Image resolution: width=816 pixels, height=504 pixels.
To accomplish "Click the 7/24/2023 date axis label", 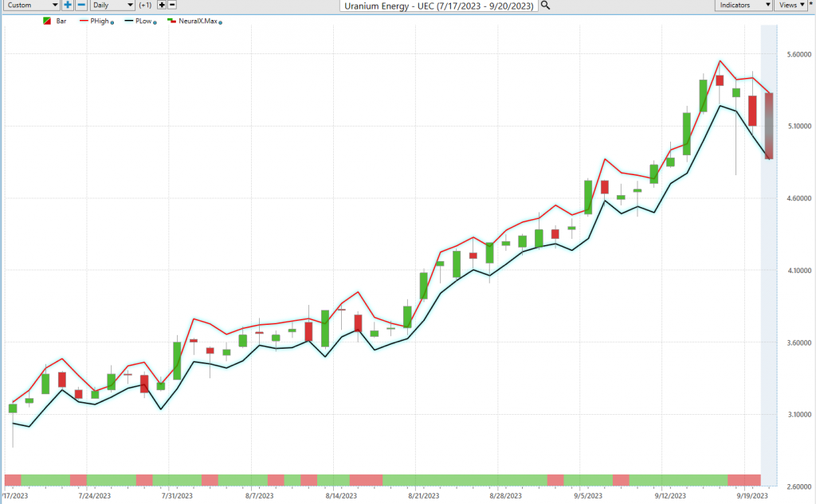I will (x=95, y=496).
